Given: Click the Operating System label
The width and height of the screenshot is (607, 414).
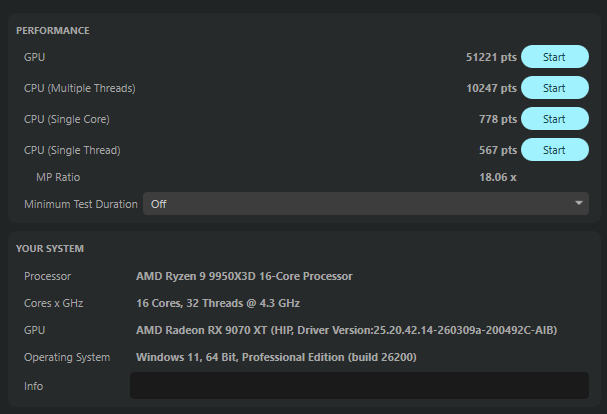Looking at the screenshot, I should (x=67, y=357).
